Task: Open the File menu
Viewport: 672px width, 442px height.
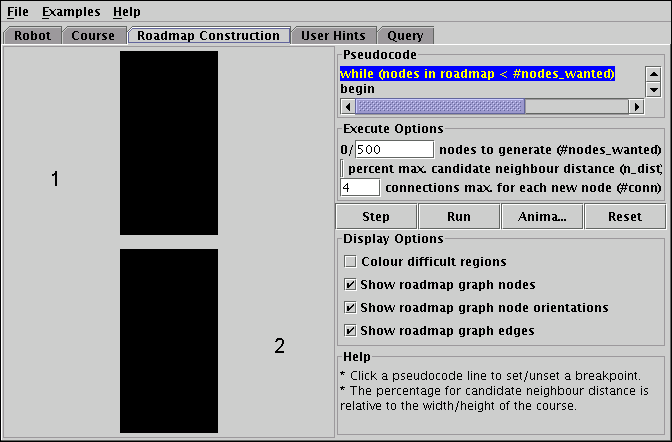Action: [18, 12]
